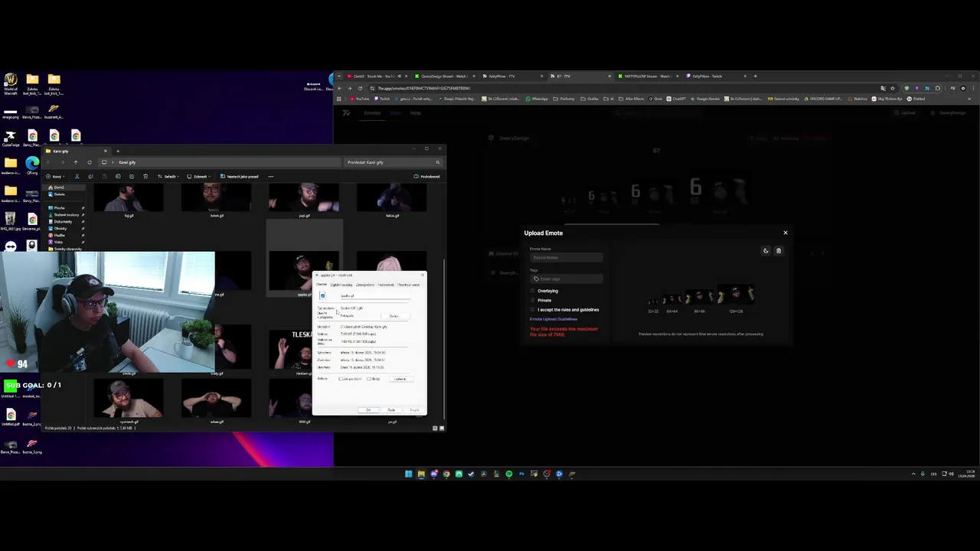Reload the browser page
The image size is (980, 551).
360,88
